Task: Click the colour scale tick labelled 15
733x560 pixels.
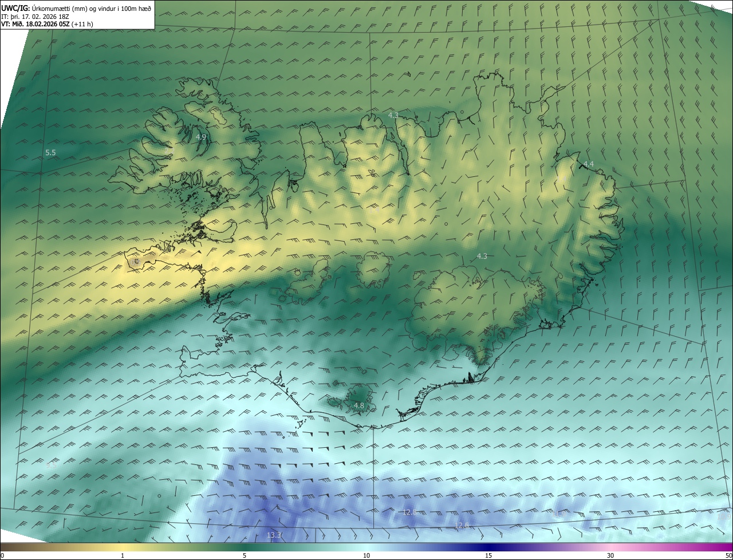Action: (x=488, y=555)
